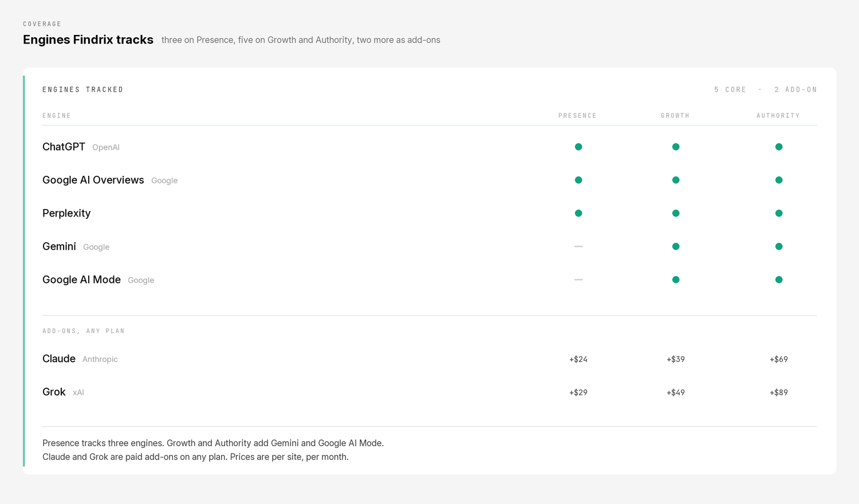Click the Google label beside Gemini
Image resolution: width=859 pixels, height=504 pixels.
(x=96, y=247)
